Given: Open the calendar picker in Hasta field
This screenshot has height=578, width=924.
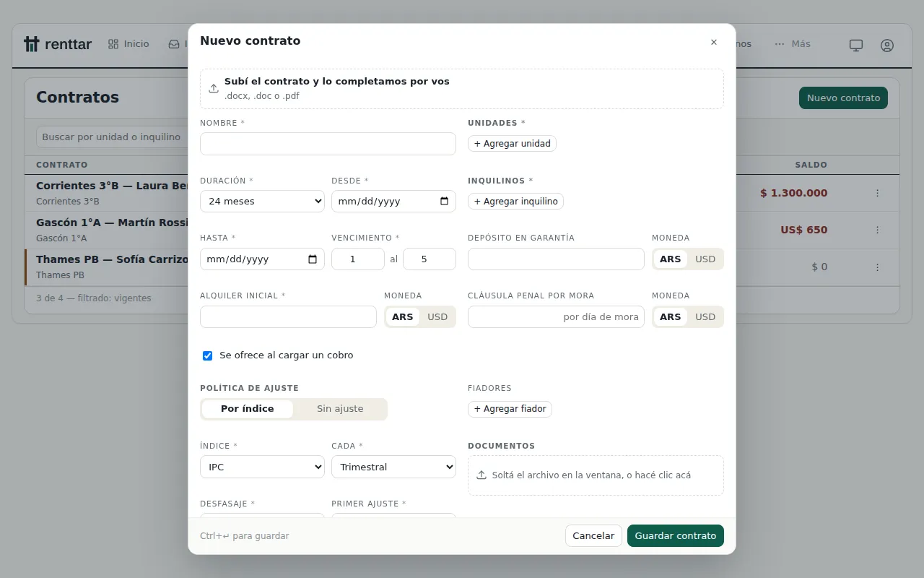Looking at the screenshot, I should coord(313,259).
